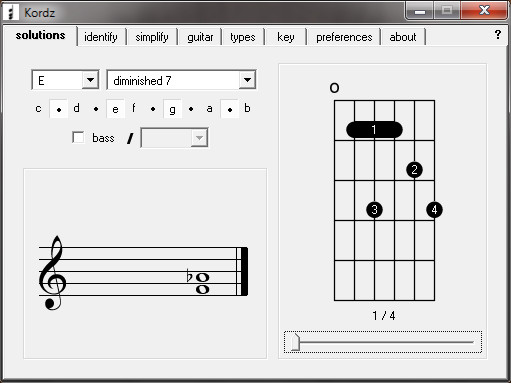Viewport: 511px width, 383px height.
Task: Go to the key tab
Action: [x=286, y=37]
